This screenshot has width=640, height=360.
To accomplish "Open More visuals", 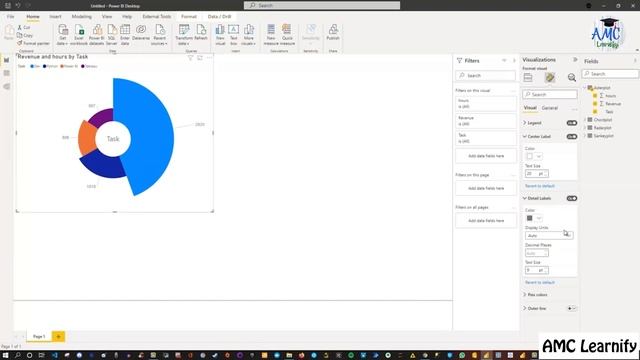I will point(248,34).
